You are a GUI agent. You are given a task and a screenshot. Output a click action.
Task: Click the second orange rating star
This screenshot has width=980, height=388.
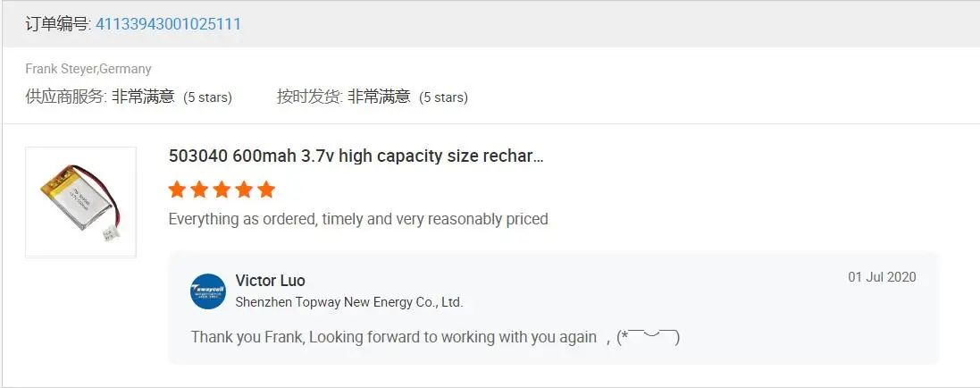199,190
